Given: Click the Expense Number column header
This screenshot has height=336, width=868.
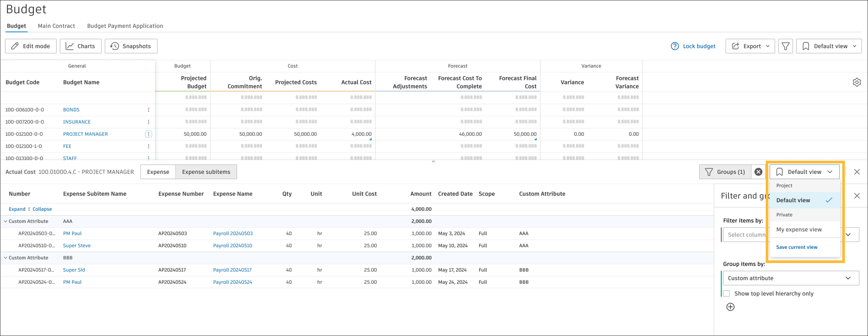Looking at the screenshot, I should pyautogui.click(x=181, y=194).
